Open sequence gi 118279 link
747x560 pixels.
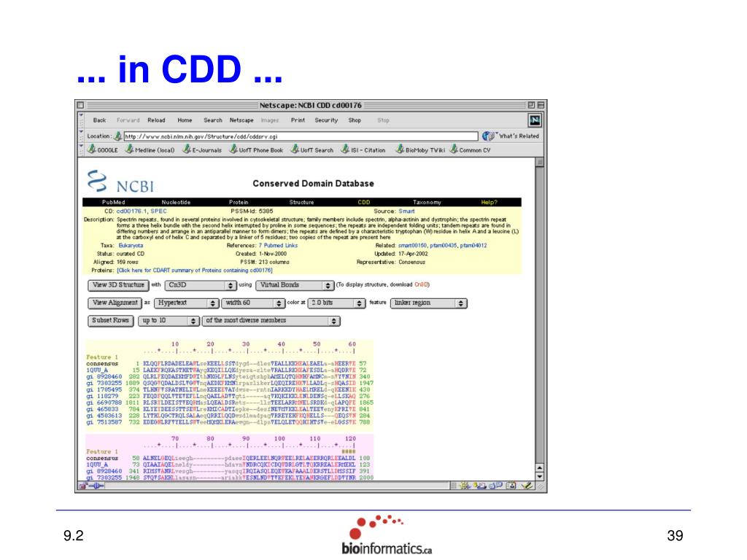click(x=102, y=396)
